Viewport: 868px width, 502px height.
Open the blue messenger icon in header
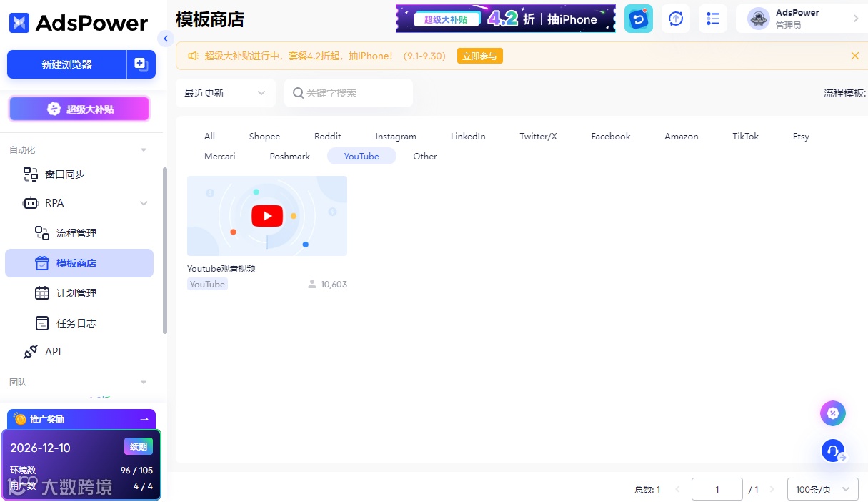pos(638,19)
